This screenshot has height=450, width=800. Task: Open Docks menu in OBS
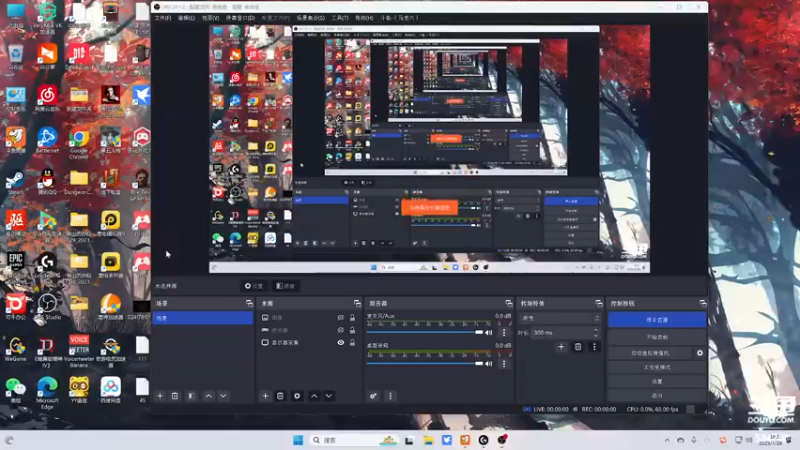tap(240, 18)
